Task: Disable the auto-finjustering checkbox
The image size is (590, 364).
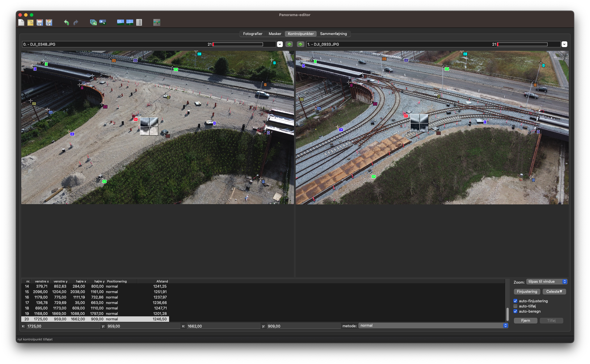Action: click(x=515, y=301)
